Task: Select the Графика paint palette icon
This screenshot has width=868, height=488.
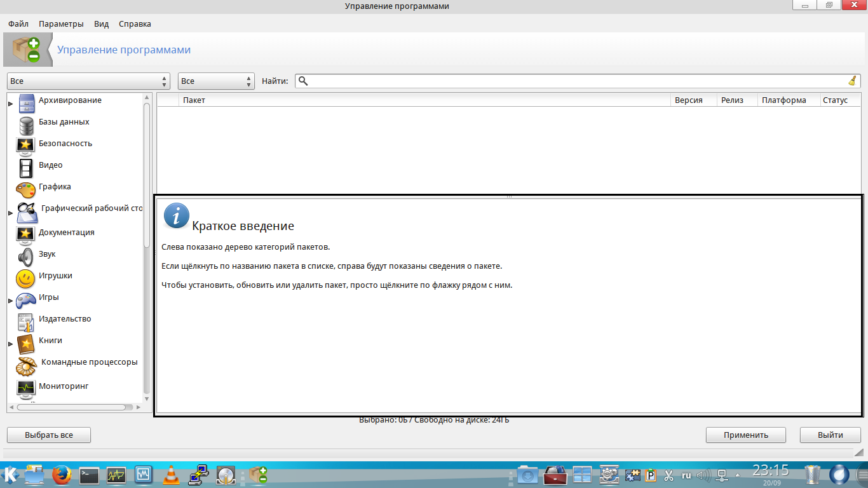Action: 26,189
